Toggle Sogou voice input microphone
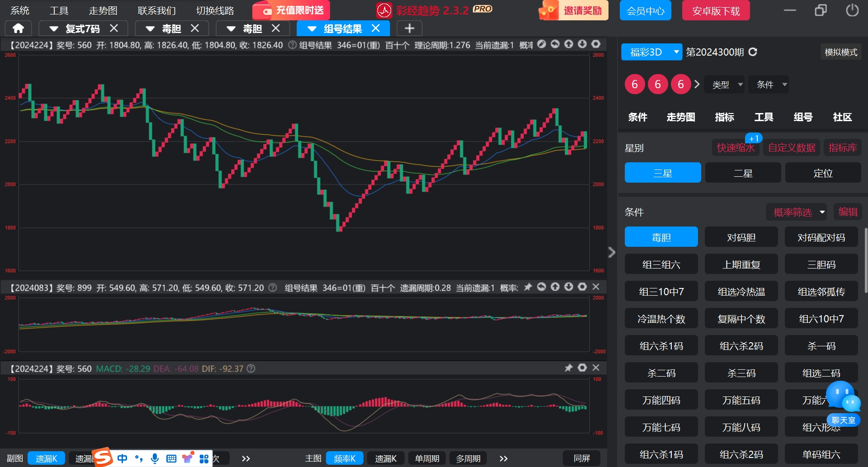Screen dimensions: 868x467 pos(155,458)
